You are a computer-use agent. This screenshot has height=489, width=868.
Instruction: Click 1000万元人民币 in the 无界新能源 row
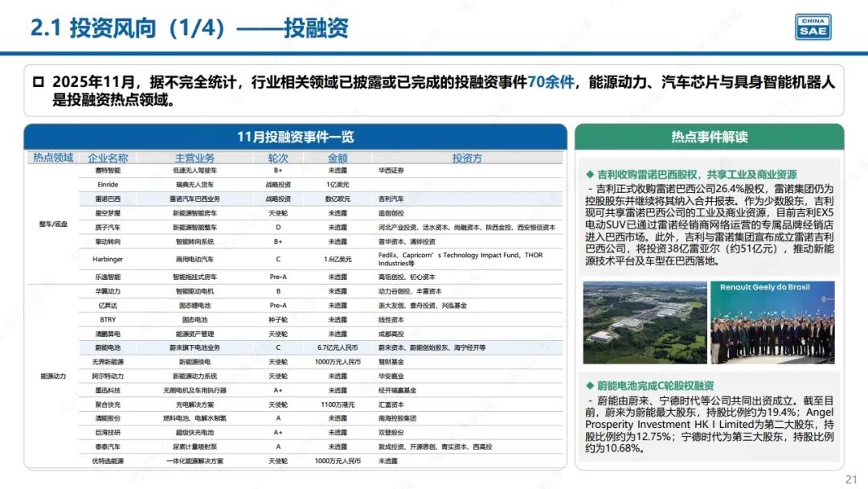click(x=338, y=362)
